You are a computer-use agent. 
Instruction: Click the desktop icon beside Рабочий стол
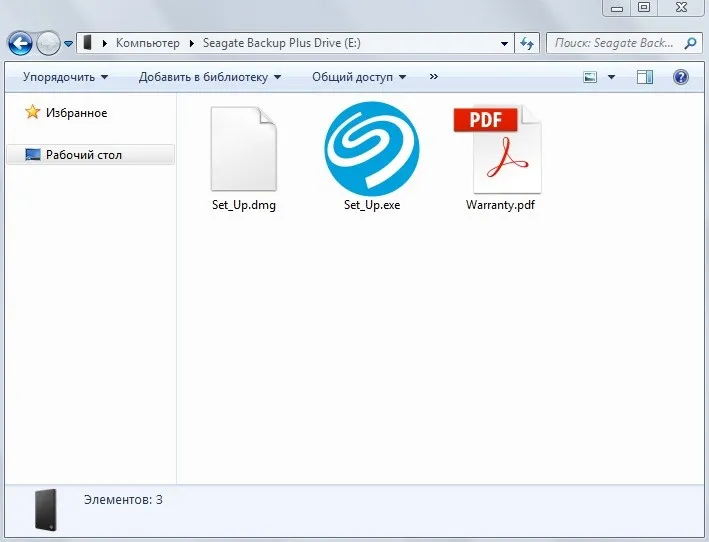[33, 155]
